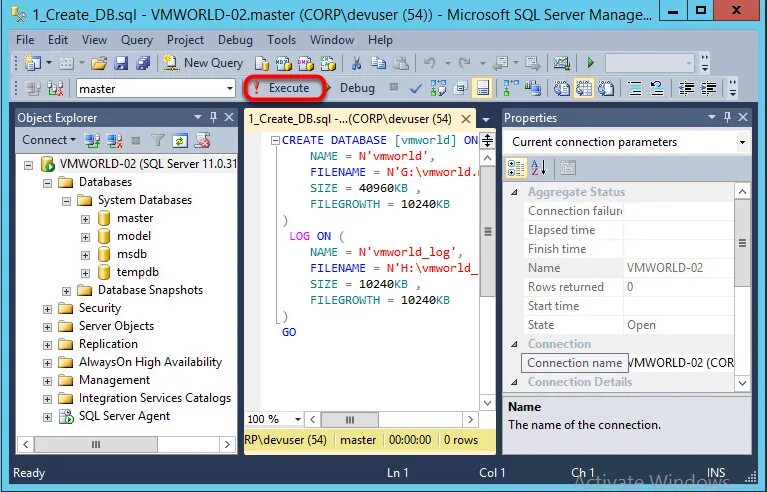Click the green Start arrow icon

pos(590,63)
